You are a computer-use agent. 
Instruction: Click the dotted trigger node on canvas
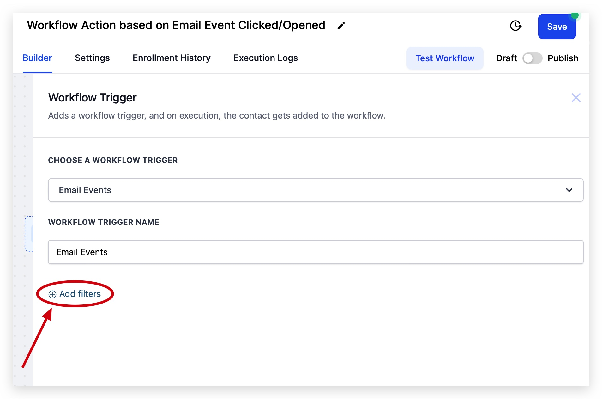tap(29, 233)
